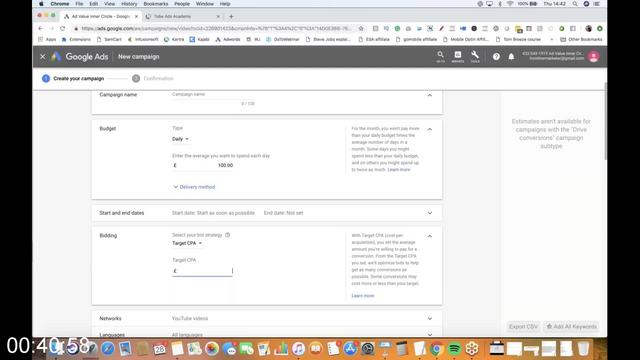
Task: Click the Google Ads logo
Action: point(80,57)
